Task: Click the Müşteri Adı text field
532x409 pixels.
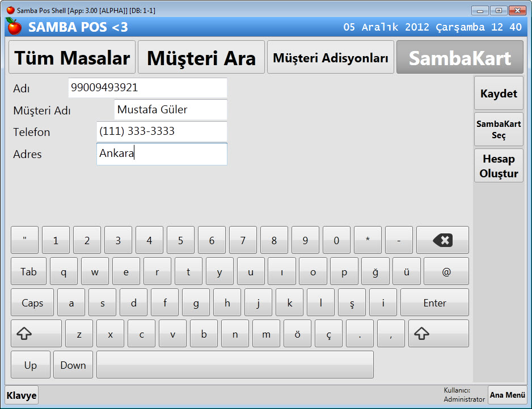Action: 170,110
